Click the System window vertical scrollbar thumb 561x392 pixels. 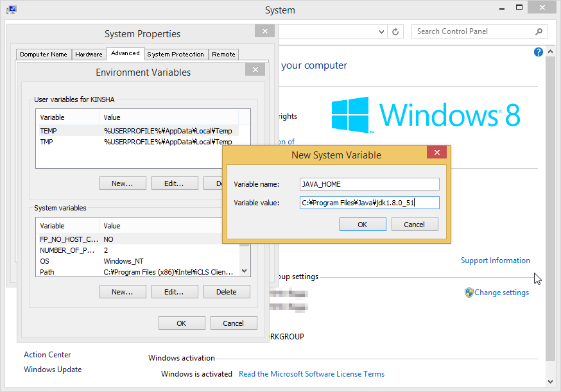tap(551, 209)
